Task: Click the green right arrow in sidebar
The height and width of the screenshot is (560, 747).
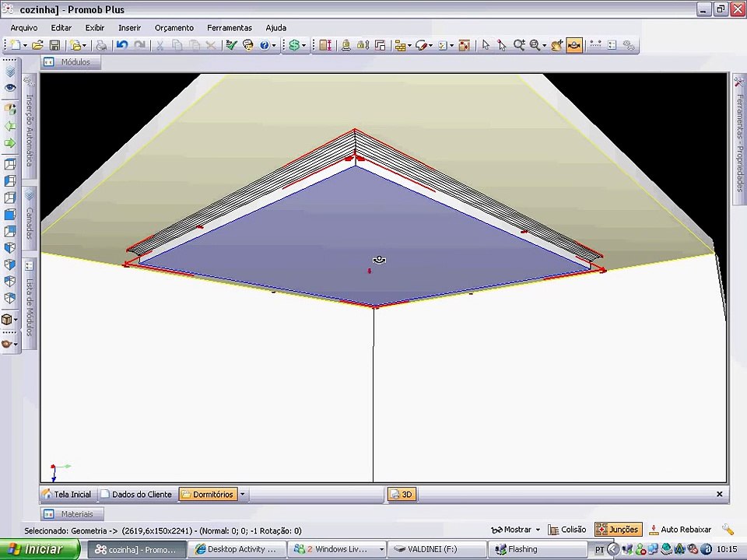Action: [10, 143]
